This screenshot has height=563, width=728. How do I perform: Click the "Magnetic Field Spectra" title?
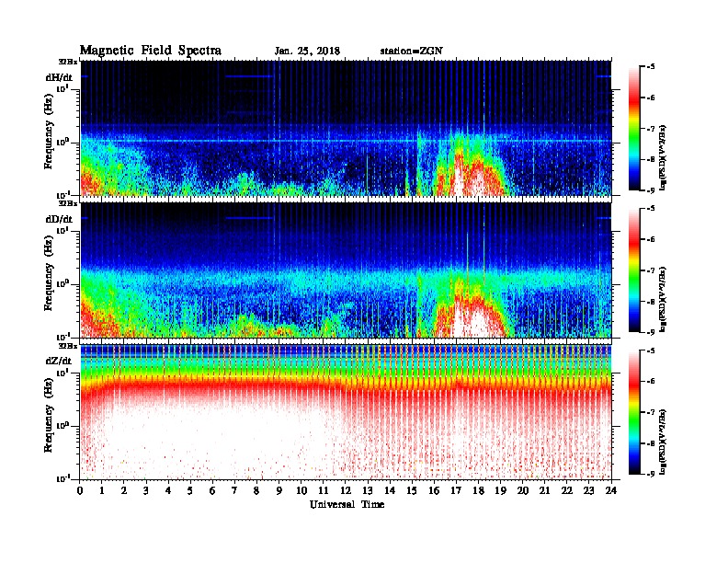tap(151, 51)
